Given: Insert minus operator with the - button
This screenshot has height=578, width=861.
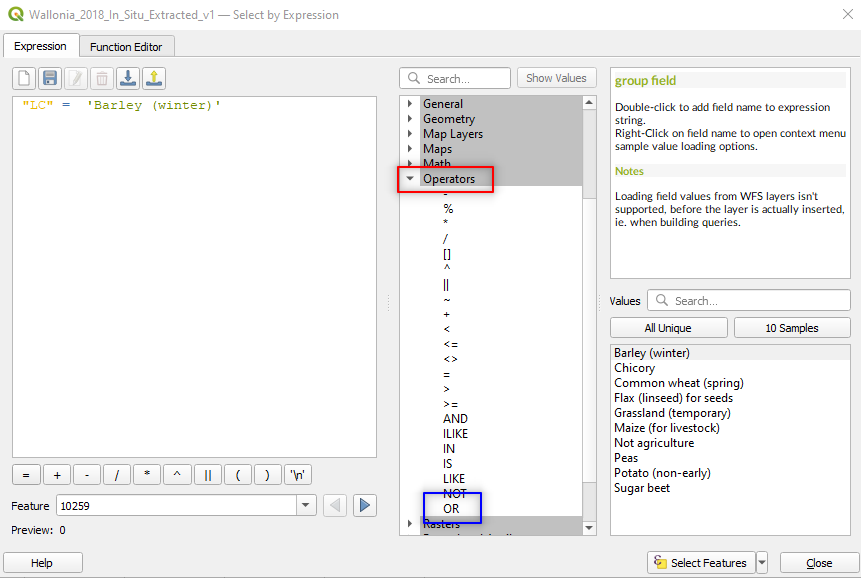Looking at the screenshot, I should click(x=87, y=475).
